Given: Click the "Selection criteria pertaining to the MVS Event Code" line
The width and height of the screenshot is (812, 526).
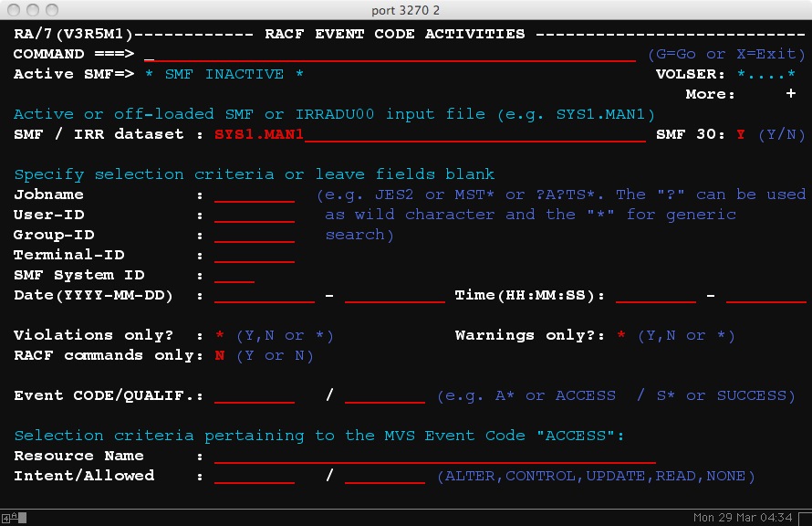Looking at the screenshot, I should click(x=319, y=436).
